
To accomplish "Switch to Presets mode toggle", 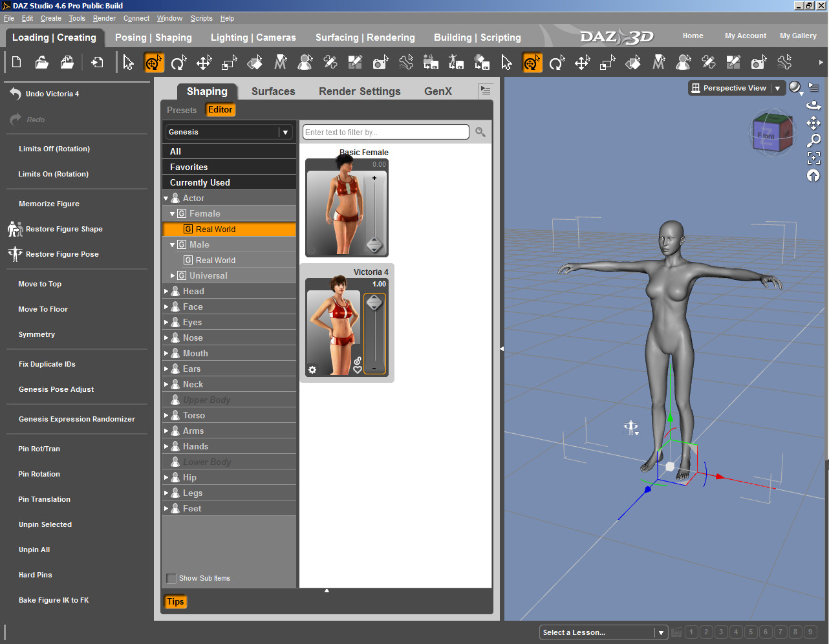I will (x=182, y=110).
